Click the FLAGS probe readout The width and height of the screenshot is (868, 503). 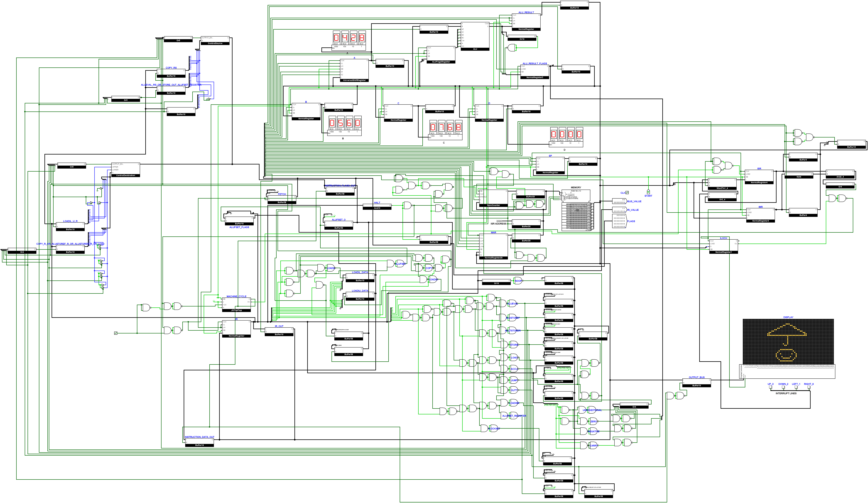click(x=619, y=221)
